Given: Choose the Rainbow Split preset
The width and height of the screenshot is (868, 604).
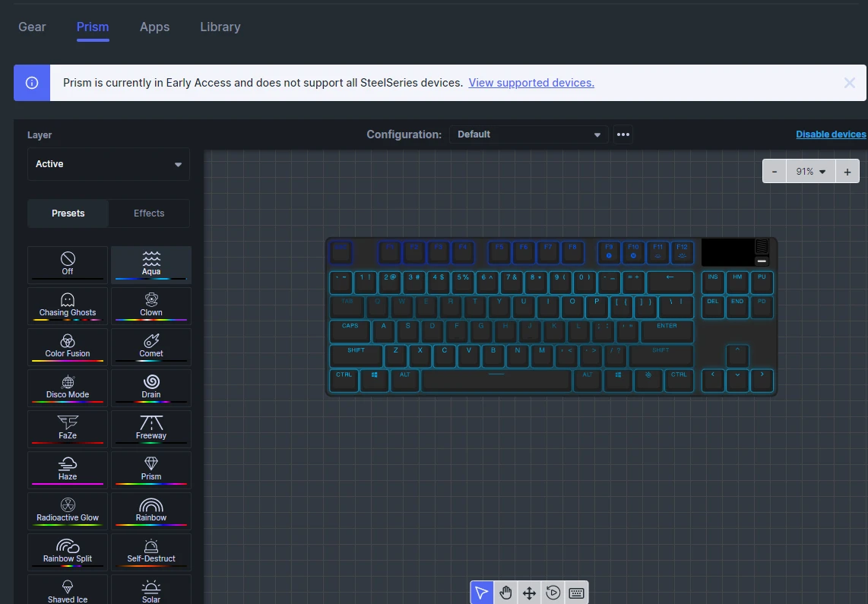Looking at the screenshot, I should [x=68, y=552].
